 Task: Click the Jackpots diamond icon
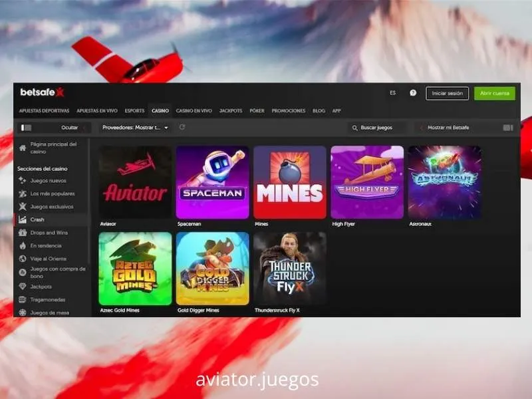[23, 287]
